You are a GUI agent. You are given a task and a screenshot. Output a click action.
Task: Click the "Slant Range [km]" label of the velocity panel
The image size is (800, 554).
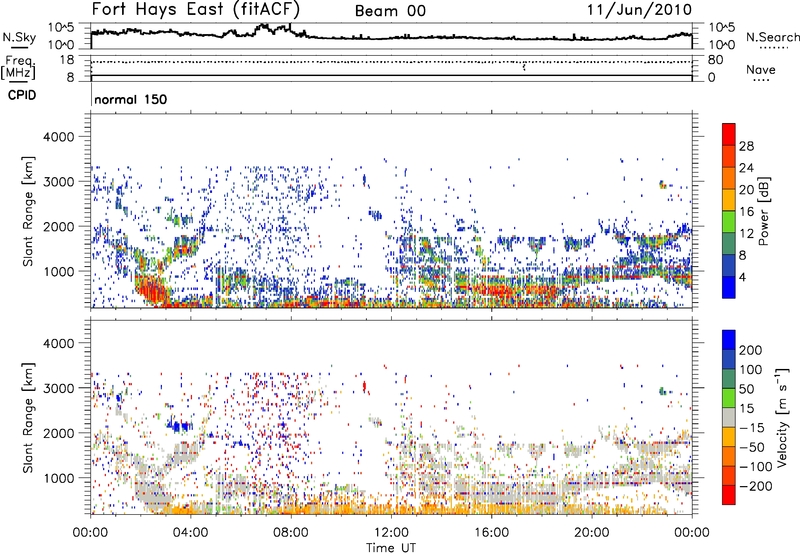28,417
